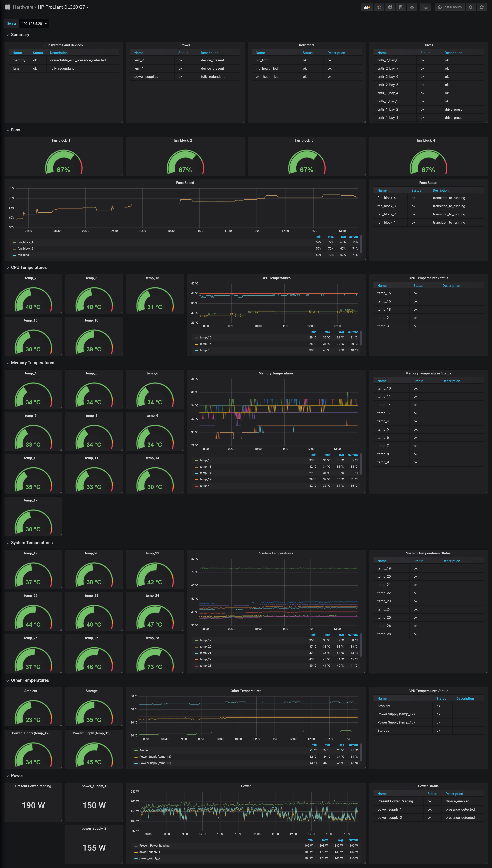The image size is (492, 868).
Task: Open dashboard settings gear
Action: [x=412, y=7]
